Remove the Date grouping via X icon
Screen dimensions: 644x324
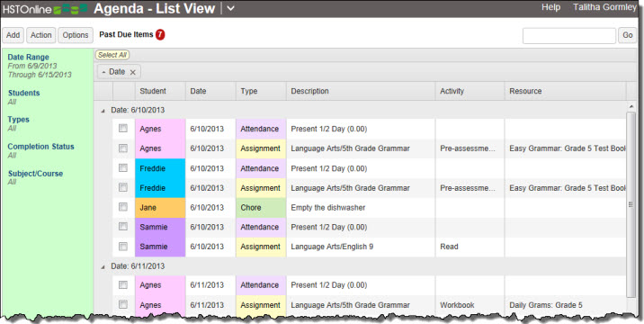click(132, 72)
